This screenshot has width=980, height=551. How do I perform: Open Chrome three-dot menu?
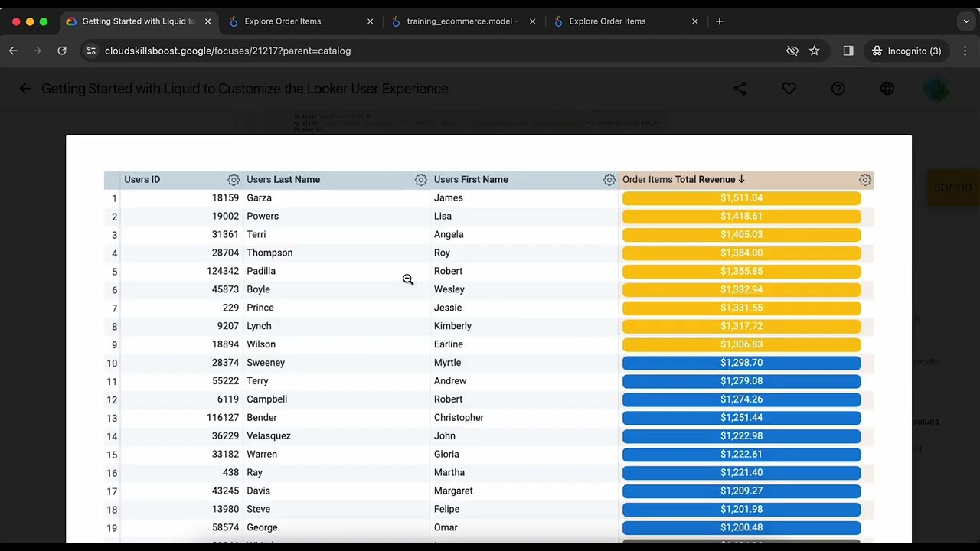[x=965, y=51]
